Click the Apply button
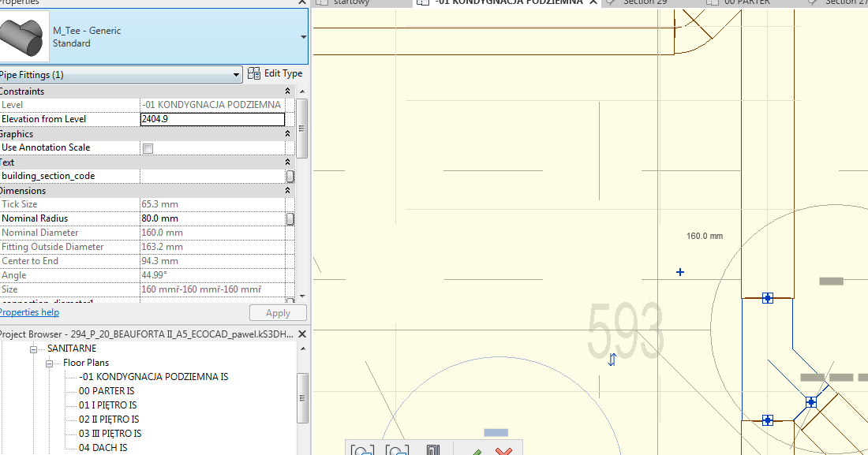 coord(278,313)
